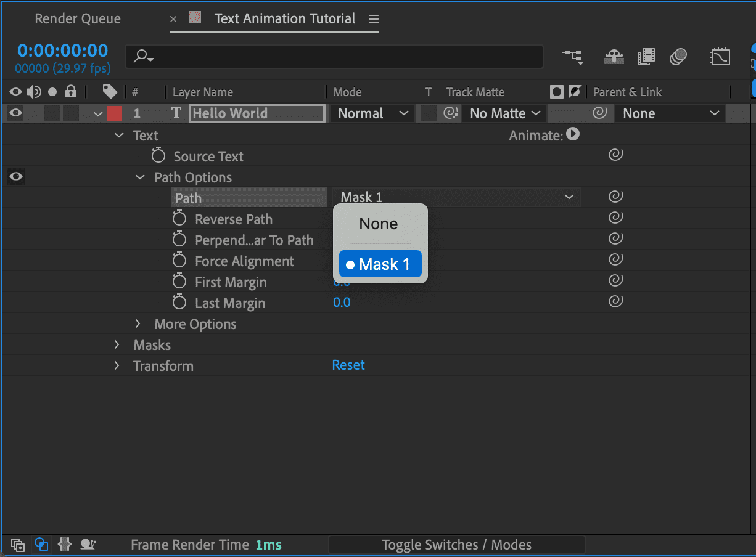The width and height of the screenshot is (756, 557).
Task: Open the Parent None dropdown
Action: point(671,113)
